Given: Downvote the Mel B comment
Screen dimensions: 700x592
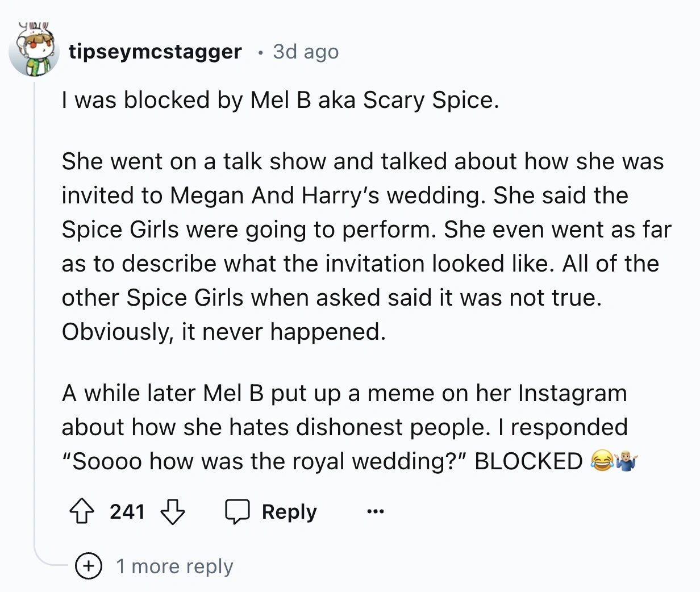Looking at the screenshot, I should (172, 511).
